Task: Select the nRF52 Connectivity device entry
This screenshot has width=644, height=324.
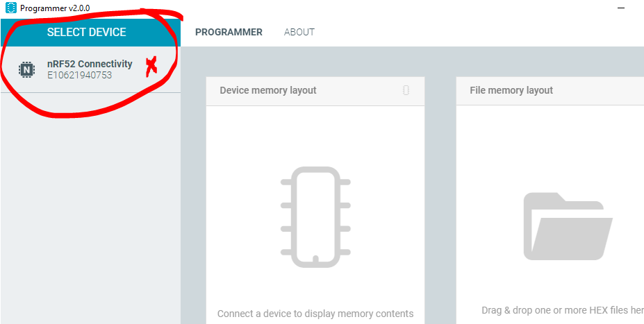Action: 90,69
